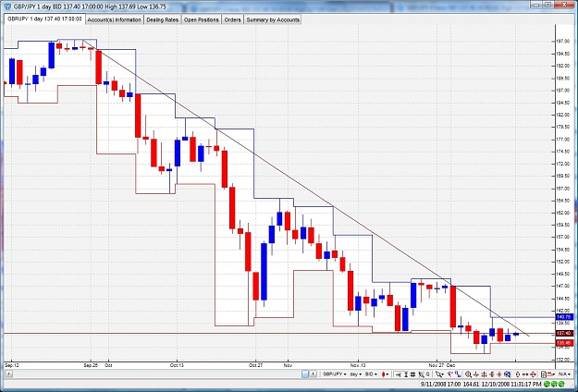Click the third green connection status icon
Screen dimensions: 578x392
pyautogui.click(x=561, y=385)
